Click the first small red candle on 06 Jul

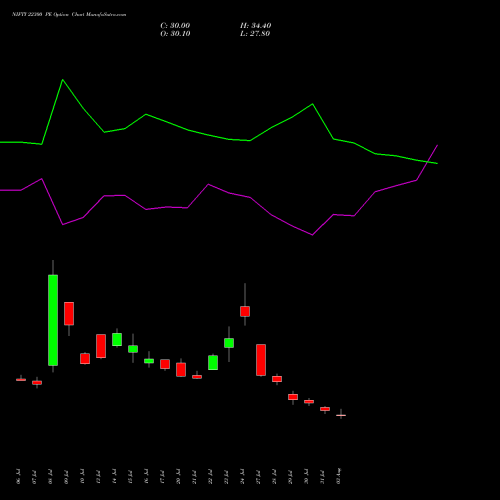pyautogui.click(x=21, y=379)
